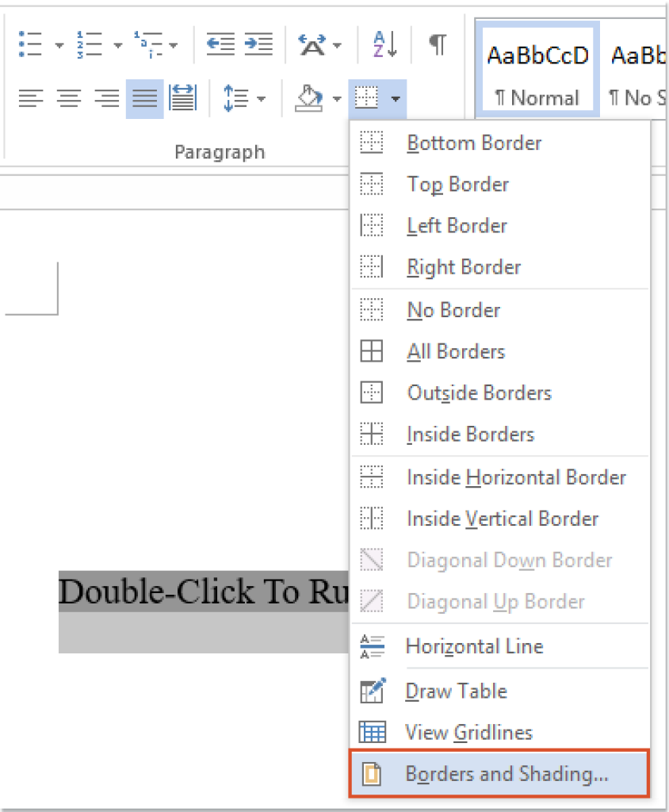Click the Align Center icon
Viewport: 669px width, 812px height.
click(x=69, y=98)
